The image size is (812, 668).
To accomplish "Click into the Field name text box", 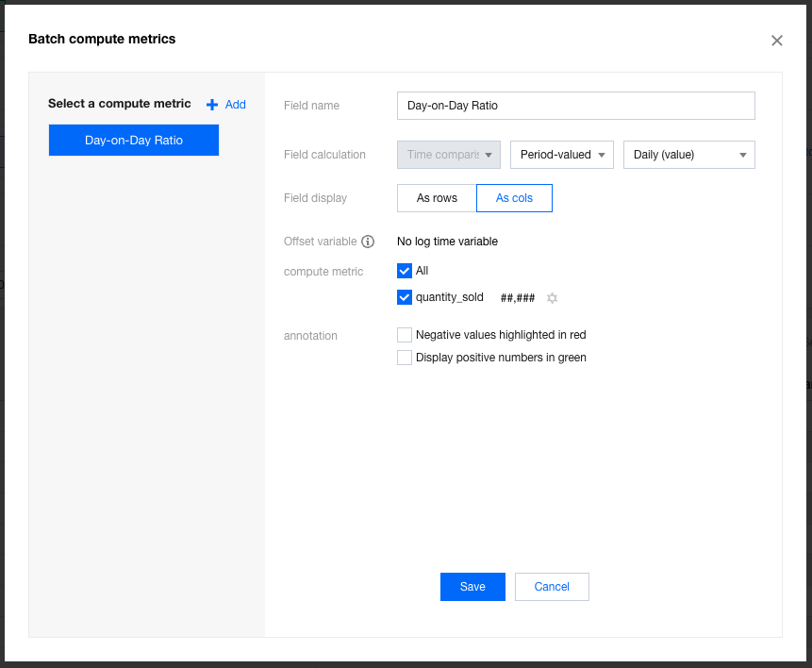I will [x=575, y=106].
